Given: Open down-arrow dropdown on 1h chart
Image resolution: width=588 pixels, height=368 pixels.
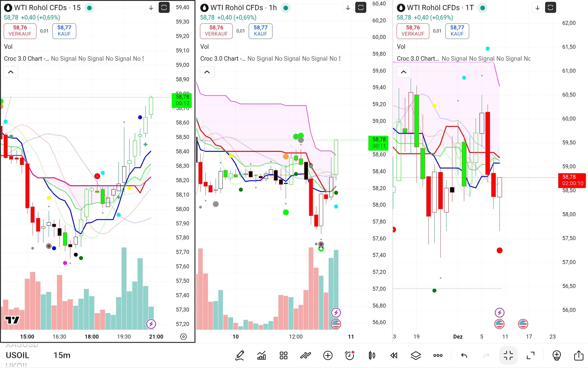Looking at the screenshot, I should tap(348, 8).
